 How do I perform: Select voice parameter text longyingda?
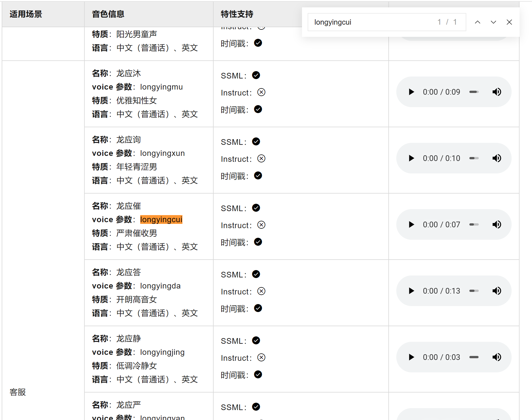[x=160, y=286]
